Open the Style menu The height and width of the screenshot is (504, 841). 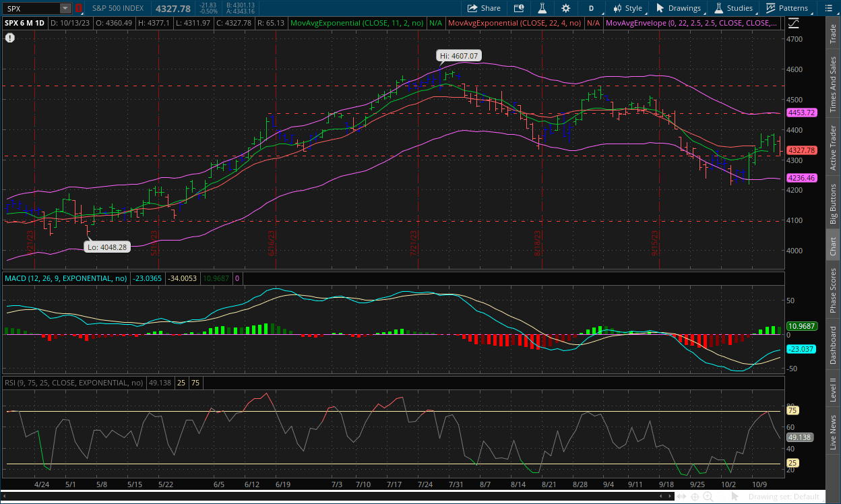627,8
